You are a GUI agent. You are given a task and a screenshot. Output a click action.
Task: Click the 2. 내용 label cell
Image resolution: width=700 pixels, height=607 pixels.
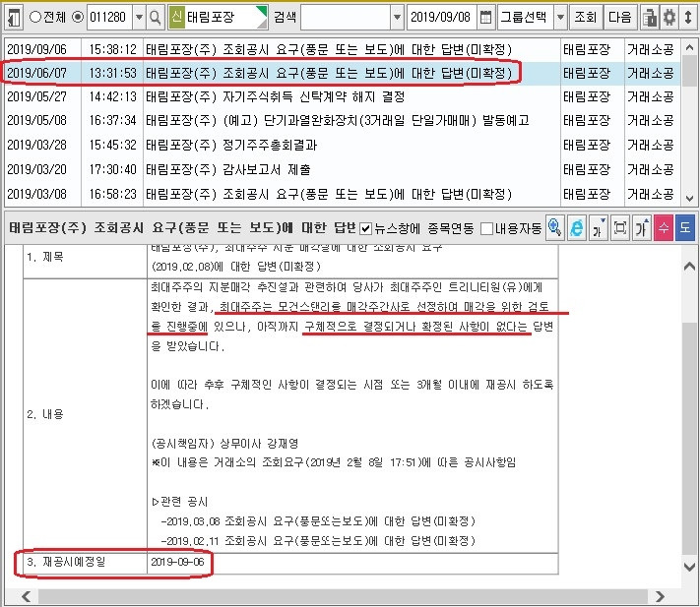85,415
